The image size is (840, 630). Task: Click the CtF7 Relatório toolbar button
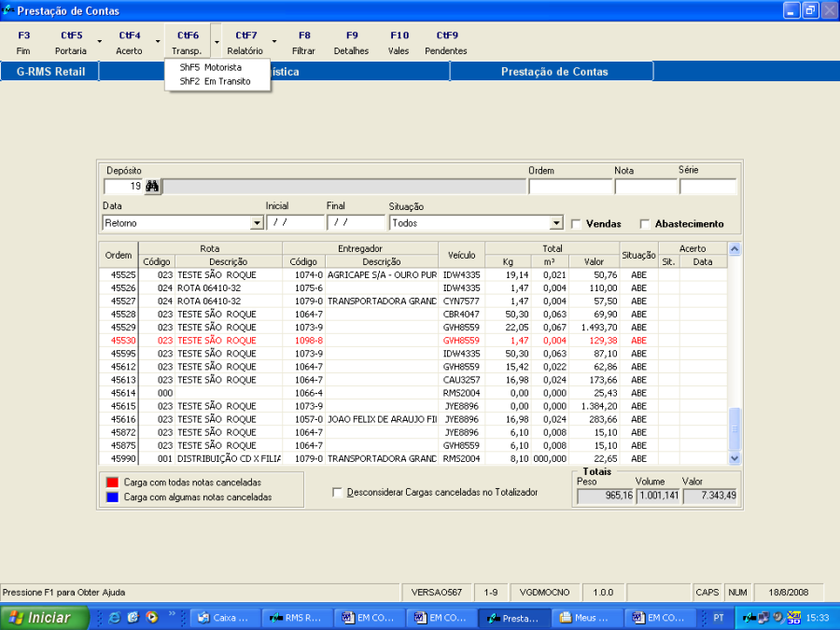point(245,42)
